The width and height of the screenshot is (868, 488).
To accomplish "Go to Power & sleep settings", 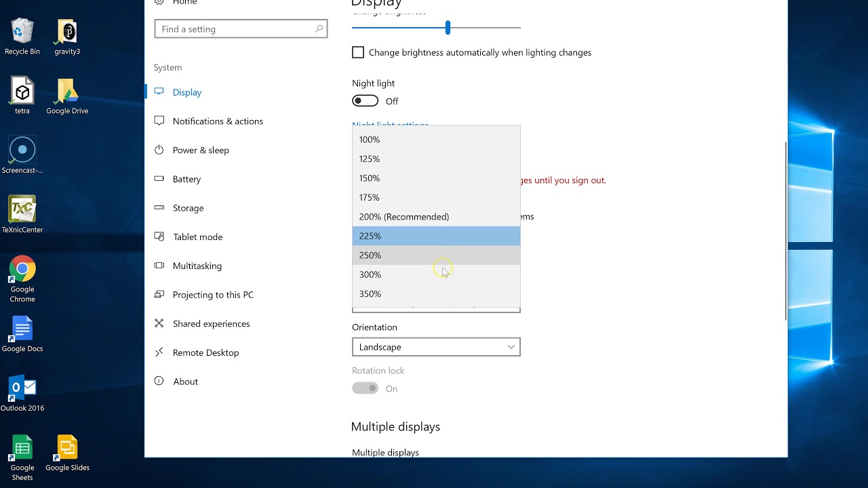I will (x=201, y=150).
